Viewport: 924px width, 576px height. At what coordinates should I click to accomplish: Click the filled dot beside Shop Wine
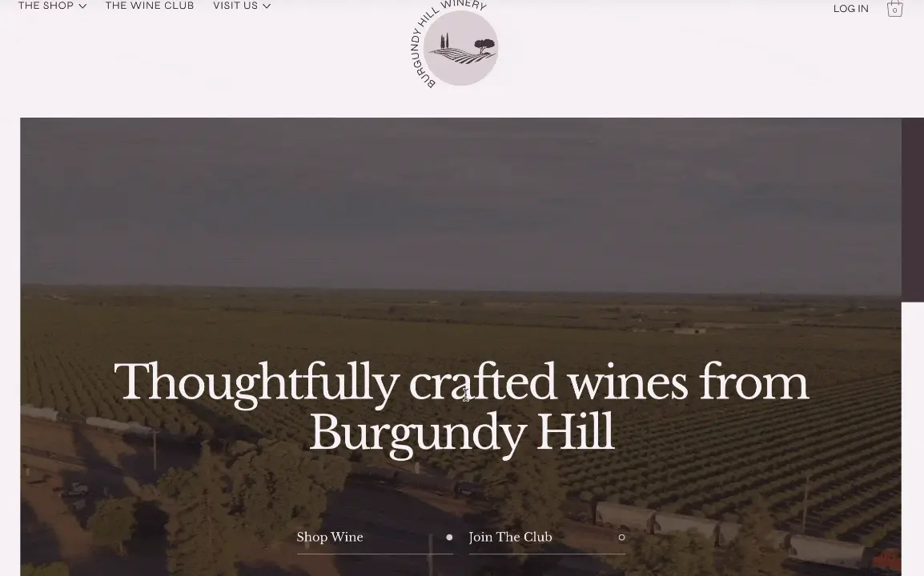[x=450, y=537]
